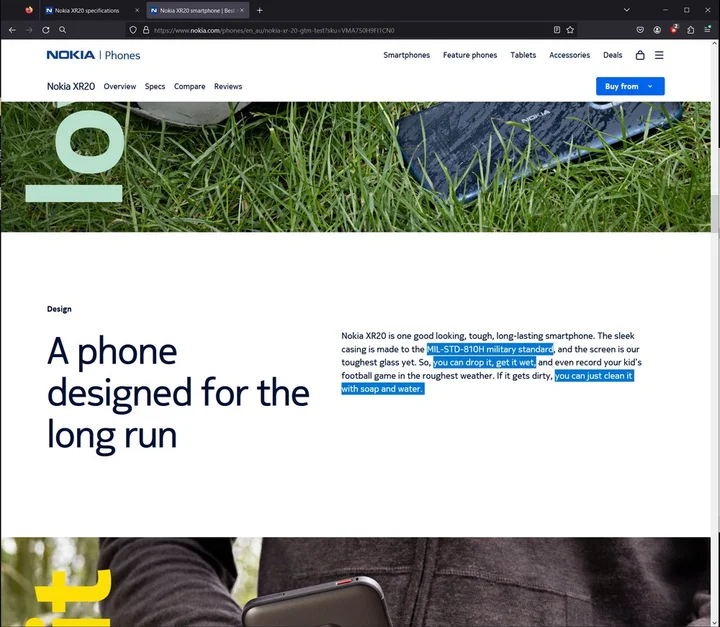Click the Nokia Phones logo
Image resolution: width=720 pixels, height=627 pixels.
point(93,55)
